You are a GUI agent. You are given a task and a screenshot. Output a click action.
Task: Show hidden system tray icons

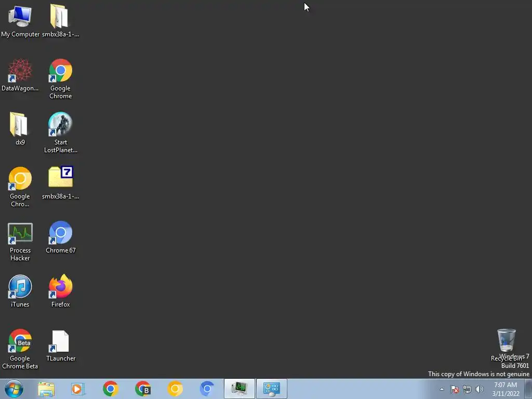(x=442, y=389)
